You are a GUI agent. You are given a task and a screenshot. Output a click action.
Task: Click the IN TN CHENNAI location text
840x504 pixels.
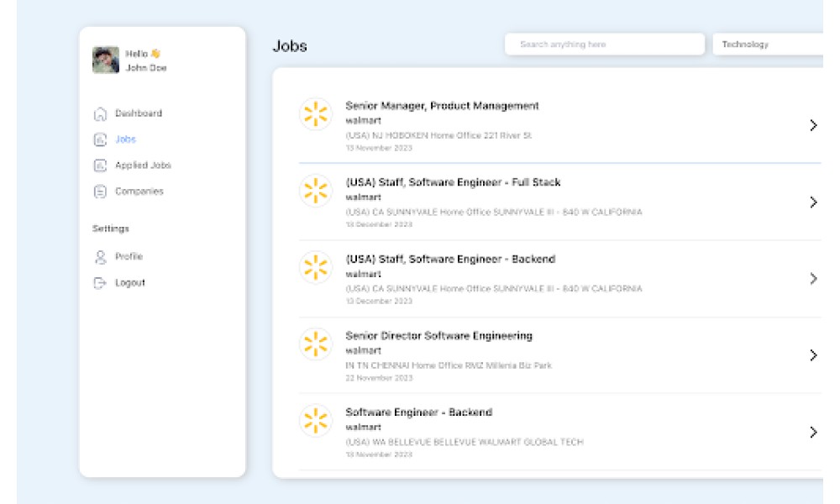click(x=449, y=365)
